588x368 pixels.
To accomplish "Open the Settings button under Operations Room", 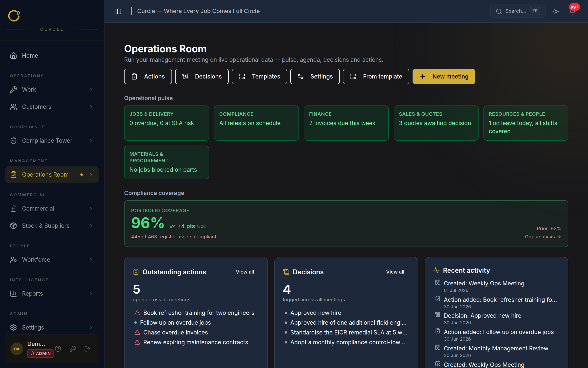I will click(315, 76).
